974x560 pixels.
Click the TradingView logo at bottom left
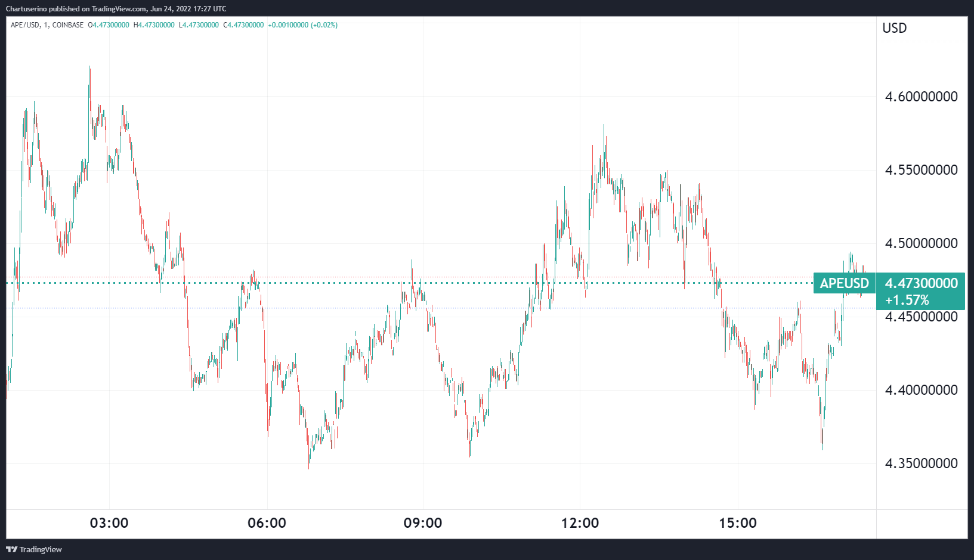point(34,549)
